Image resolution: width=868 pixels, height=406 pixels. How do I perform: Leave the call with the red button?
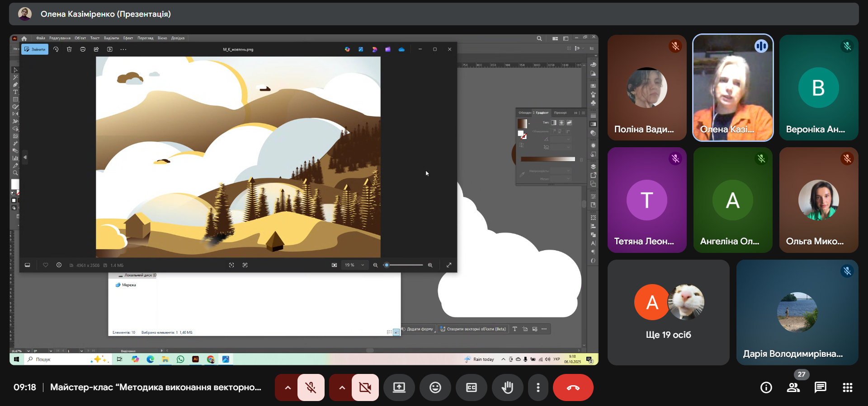pos(573,387)
